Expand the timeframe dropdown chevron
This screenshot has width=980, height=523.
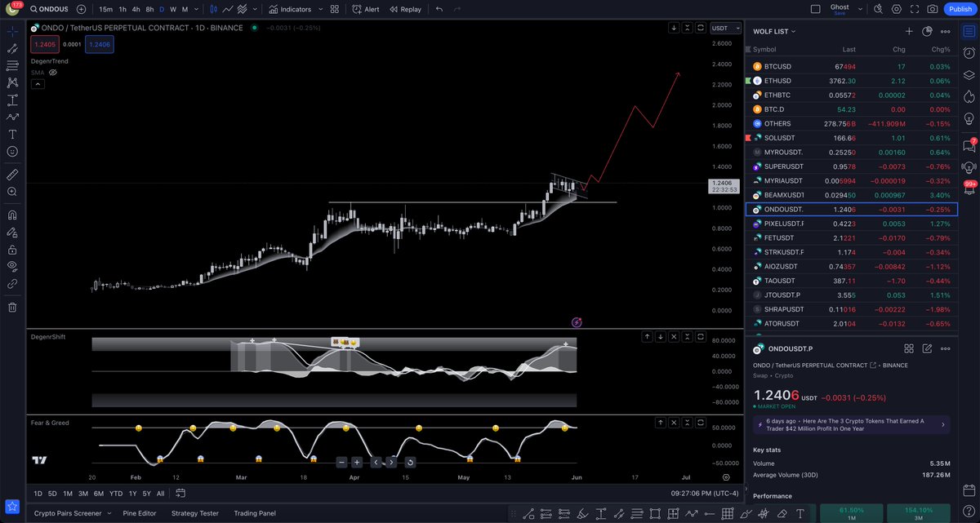194,9
